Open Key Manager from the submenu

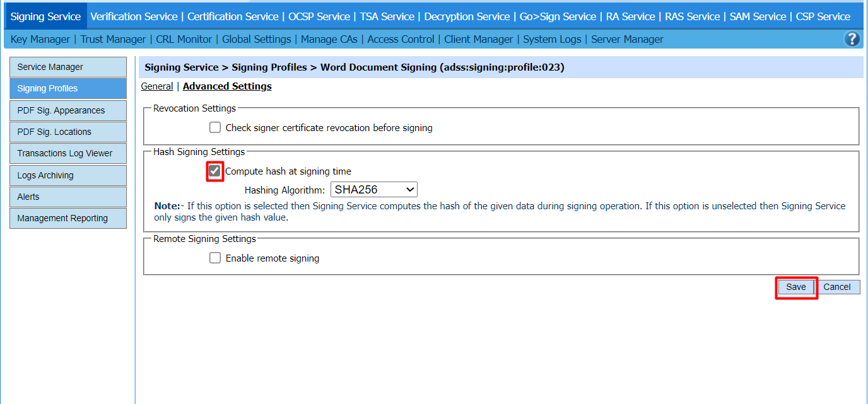pos(40,39)
